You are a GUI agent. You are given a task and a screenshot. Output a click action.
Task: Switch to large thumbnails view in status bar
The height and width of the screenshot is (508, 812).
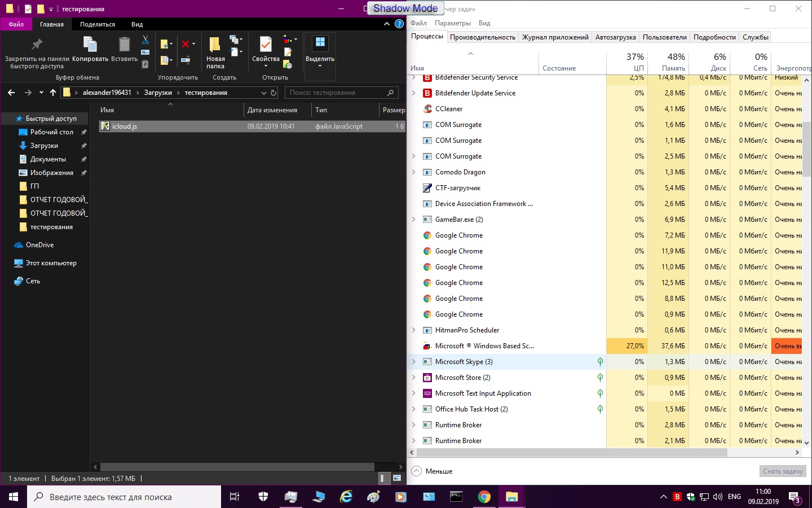pyautogui.click(x=397, y=478)
